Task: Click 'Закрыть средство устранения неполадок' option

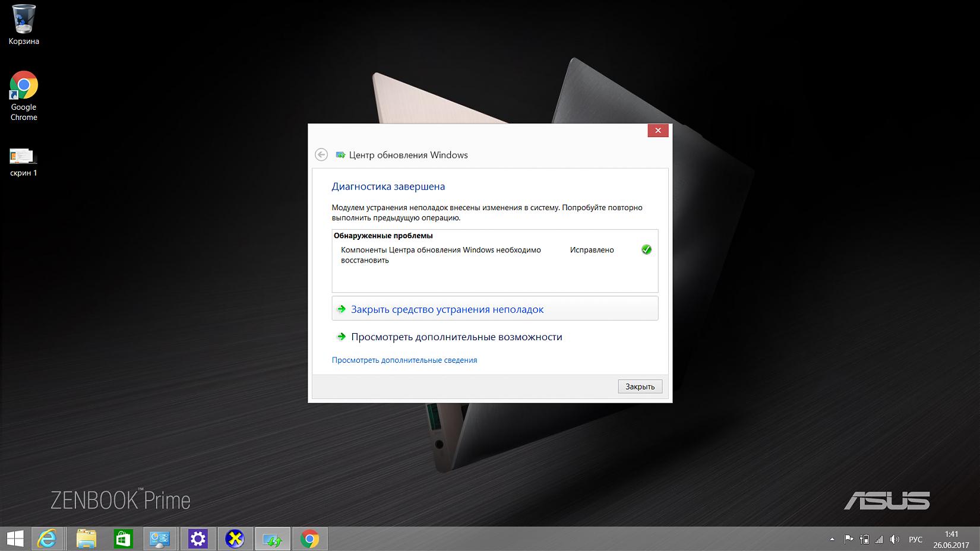Action: pos(447,309)
